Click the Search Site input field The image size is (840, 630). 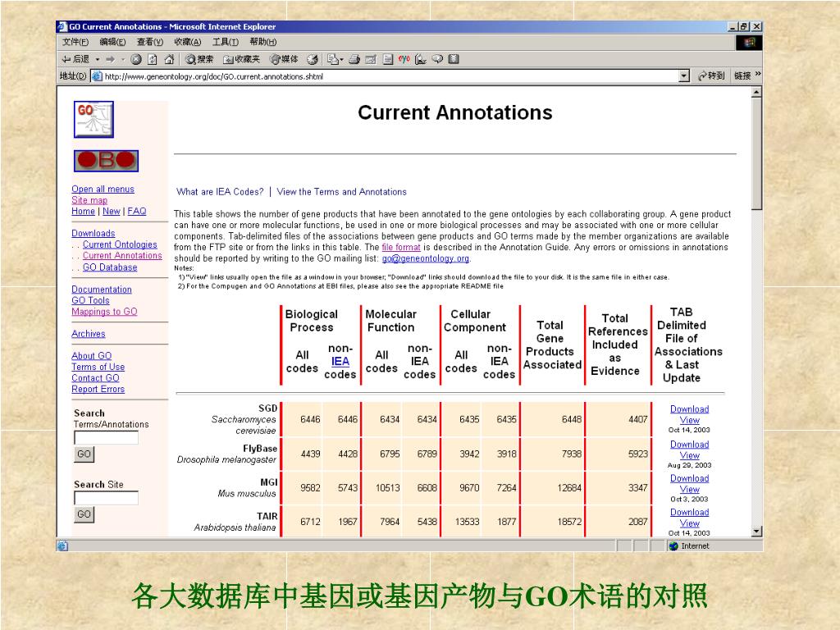pos(106,498)
